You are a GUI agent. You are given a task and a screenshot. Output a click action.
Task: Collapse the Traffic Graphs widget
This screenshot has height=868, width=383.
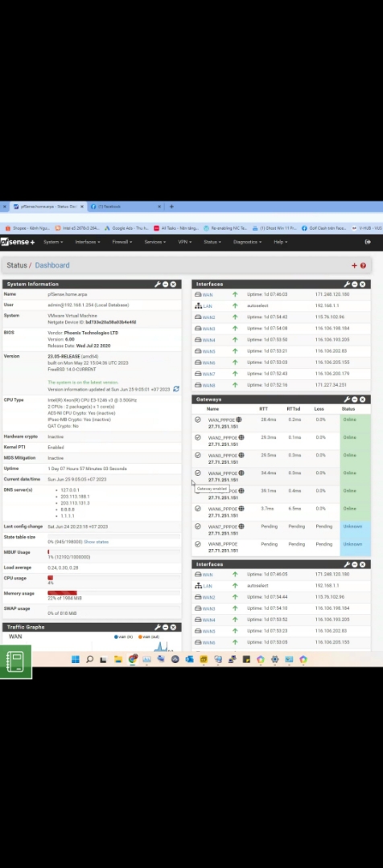pyautogui.click(x=165, y=627)
